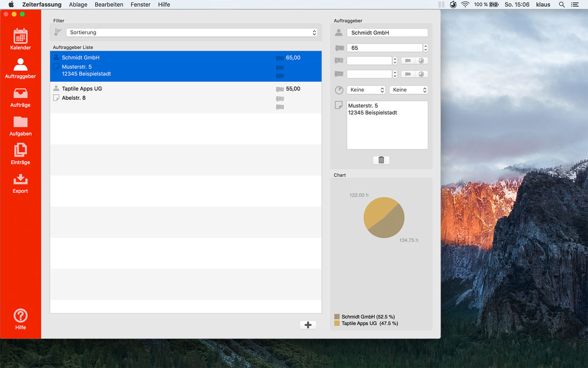Click the Schmidt GmbH name field
The width and height of the screenshot is (588, 368).
tap(387, 33)
